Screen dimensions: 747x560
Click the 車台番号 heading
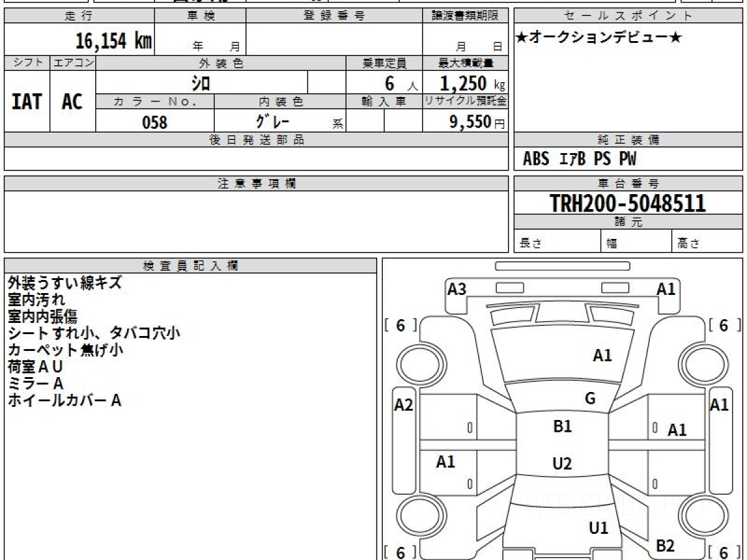pos(628,184)
